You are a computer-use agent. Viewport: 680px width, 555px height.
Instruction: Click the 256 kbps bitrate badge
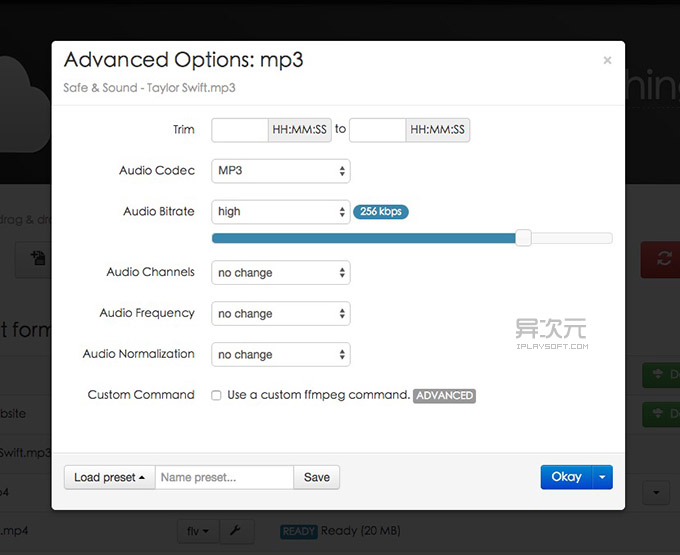381,212
